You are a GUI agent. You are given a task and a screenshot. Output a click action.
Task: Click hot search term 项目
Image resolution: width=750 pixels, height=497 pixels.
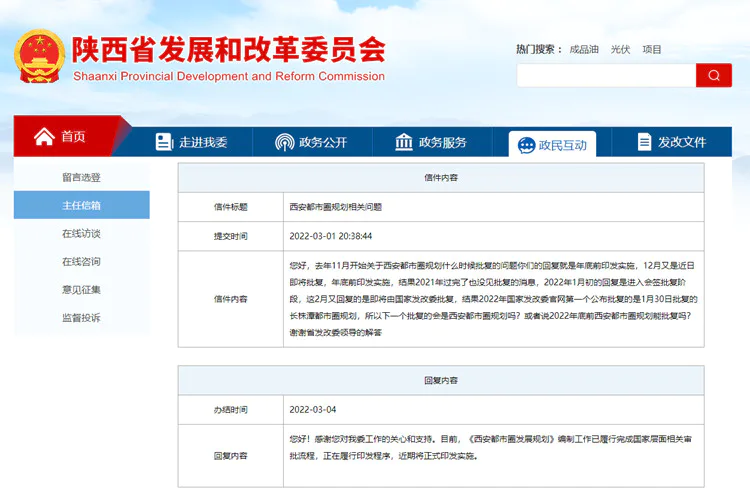point(651,49)
